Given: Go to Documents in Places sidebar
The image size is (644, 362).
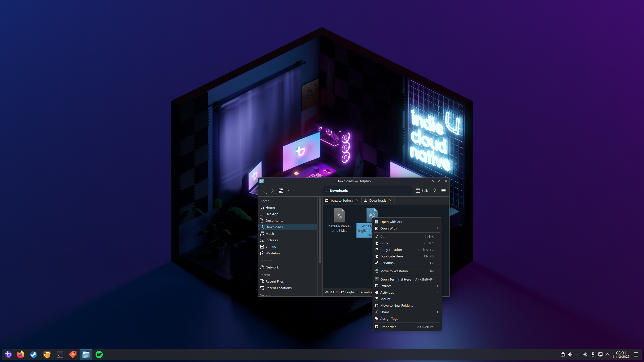Looking at the screenshot, I should point(274,220).
